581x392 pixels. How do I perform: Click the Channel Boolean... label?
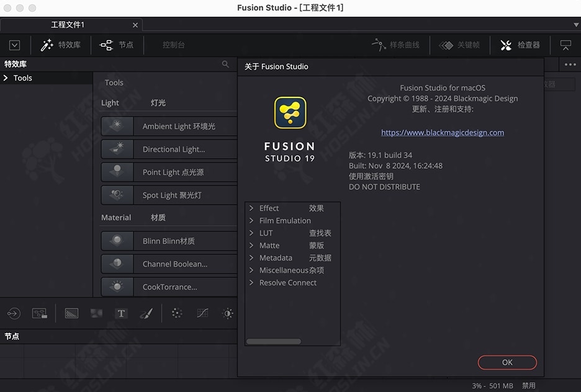175,264
